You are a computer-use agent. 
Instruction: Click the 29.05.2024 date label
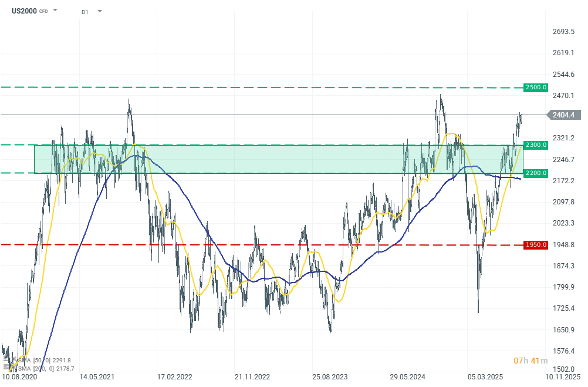(408, 377)
